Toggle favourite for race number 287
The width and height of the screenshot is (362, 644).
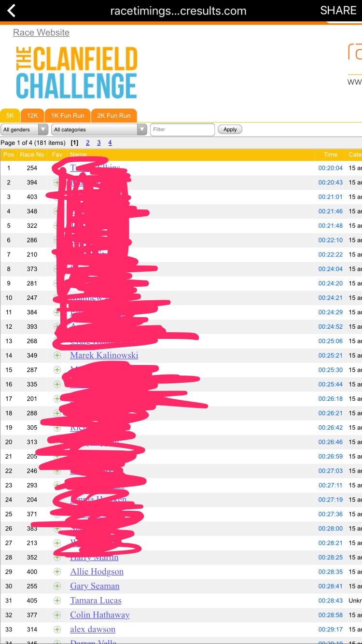57,370
